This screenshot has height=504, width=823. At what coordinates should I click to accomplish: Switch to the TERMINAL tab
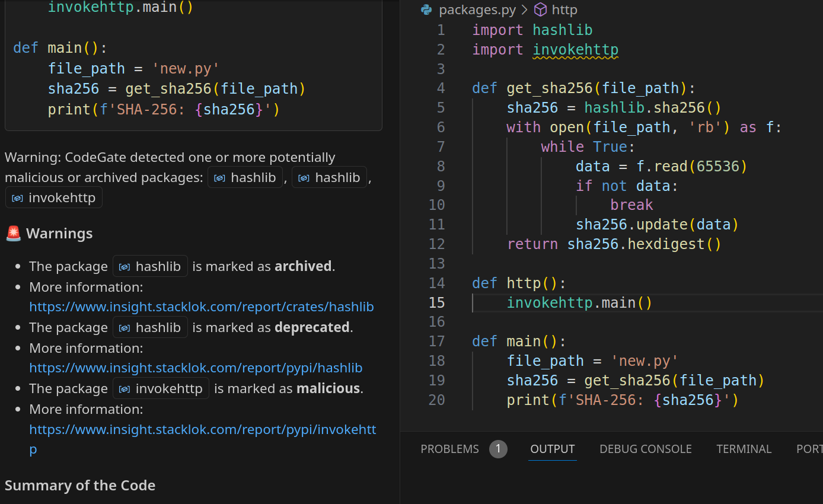click(x=744, y=449)
